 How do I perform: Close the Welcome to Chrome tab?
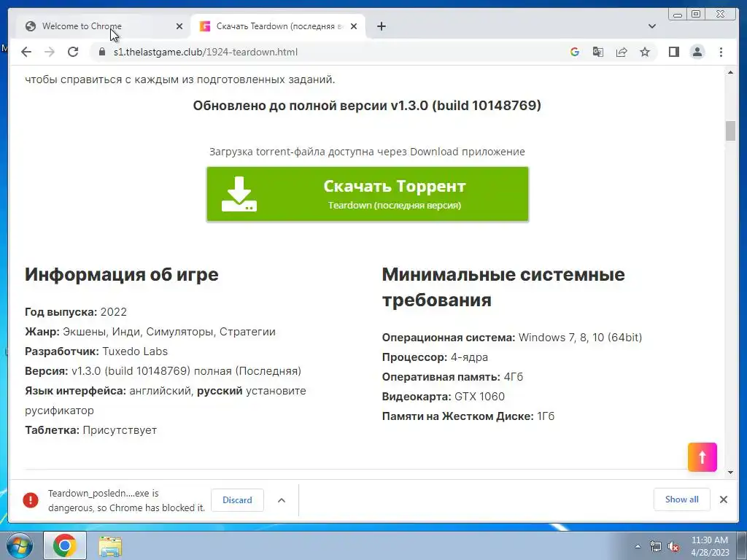(179, 26)
